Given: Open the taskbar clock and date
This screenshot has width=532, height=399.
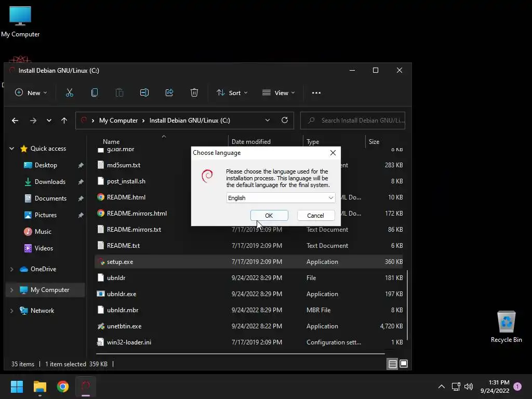Looking at the screenshot, I should (495, 387).
